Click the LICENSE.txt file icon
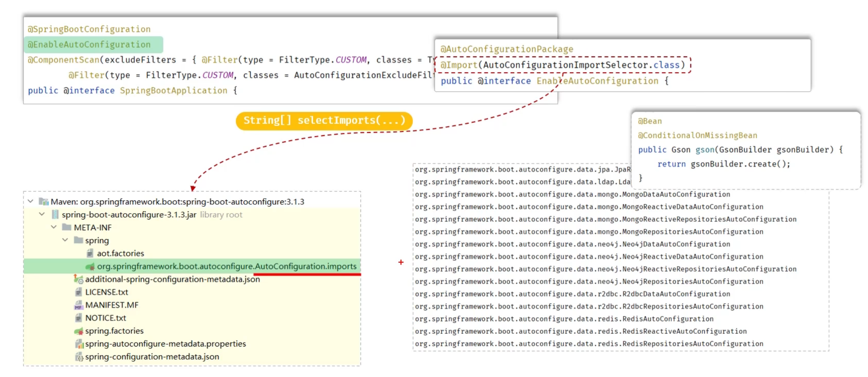 pyautogui.click(x=78, y=292)
